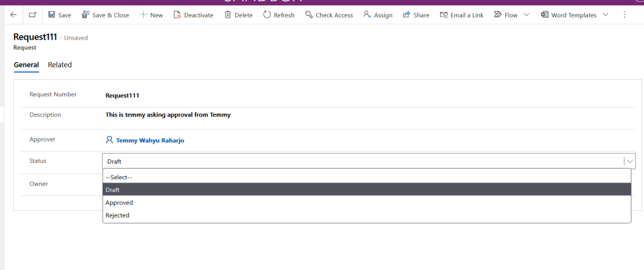Image resolution: width=644 pixels, height=270 pixels.
Task: Click the Save button in toolbar
Action: 60,14
